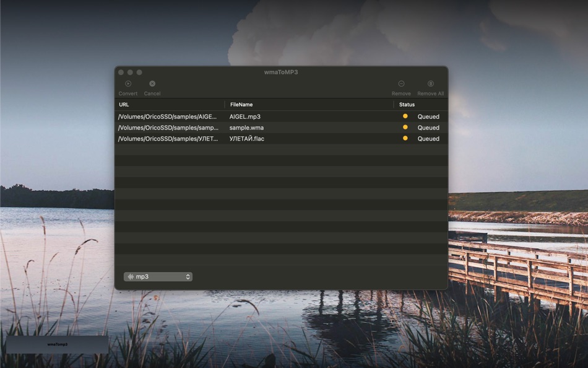Start conversion with the Convert icon
Viewport: 588px width, 368px height.
pyautogui.click(x=128, y=84)
